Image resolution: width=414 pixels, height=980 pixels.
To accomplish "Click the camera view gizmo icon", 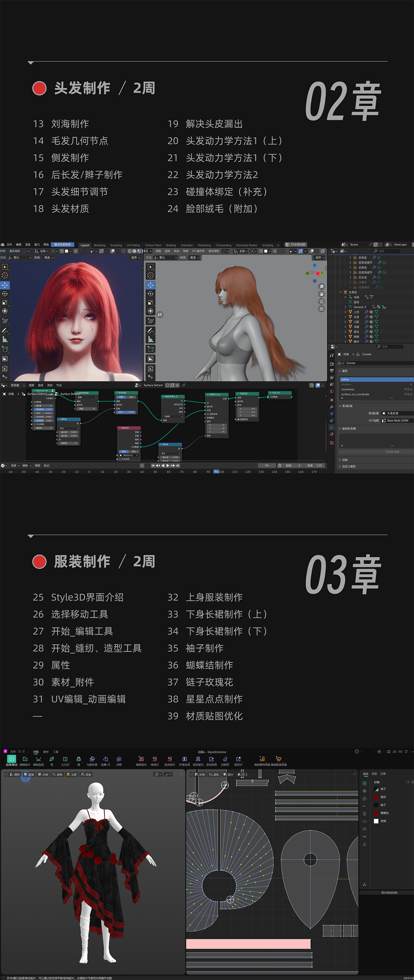I will (x=322, y=301).
